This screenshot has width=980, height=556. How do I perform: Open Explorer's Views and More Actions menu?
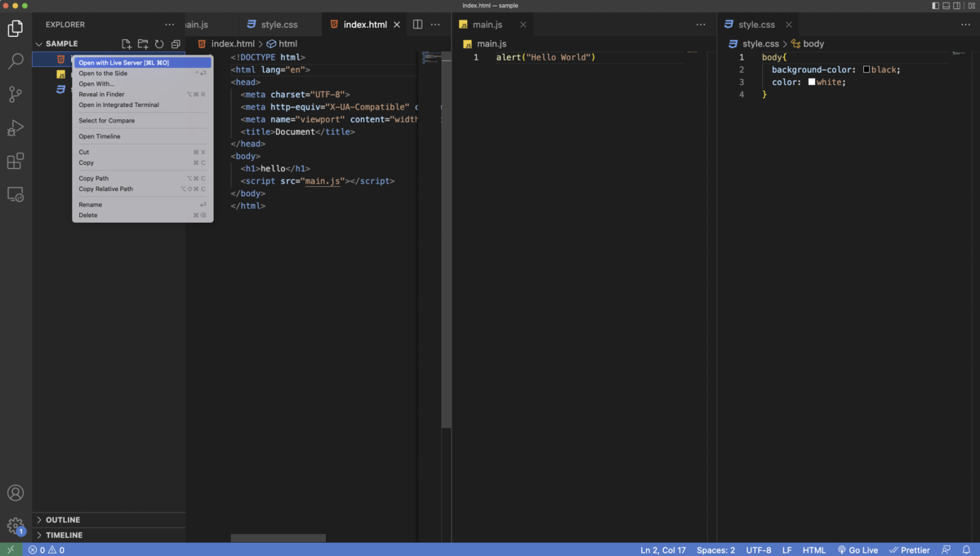(169, 24)
